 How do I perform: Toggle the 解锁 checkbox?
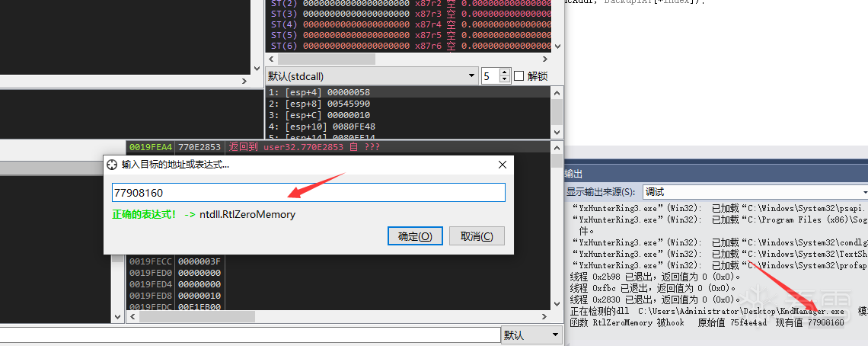[519, 76]
